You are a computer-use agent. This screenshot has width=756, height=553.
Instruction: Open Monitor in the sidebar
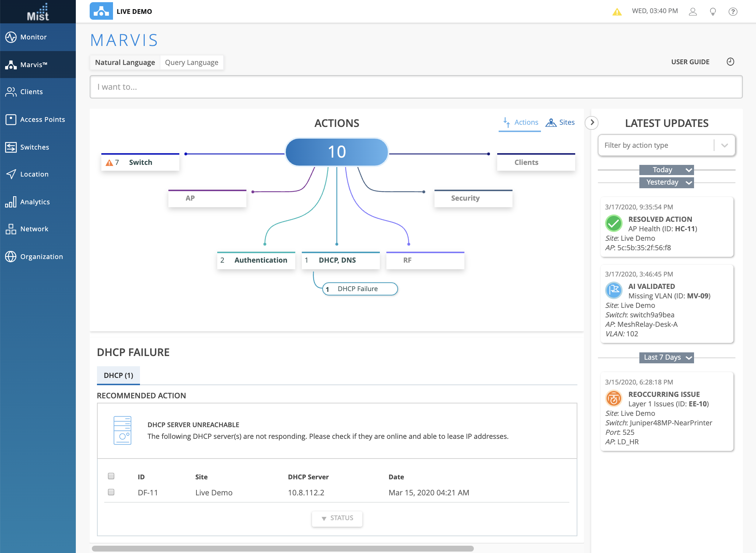point(34,37)
